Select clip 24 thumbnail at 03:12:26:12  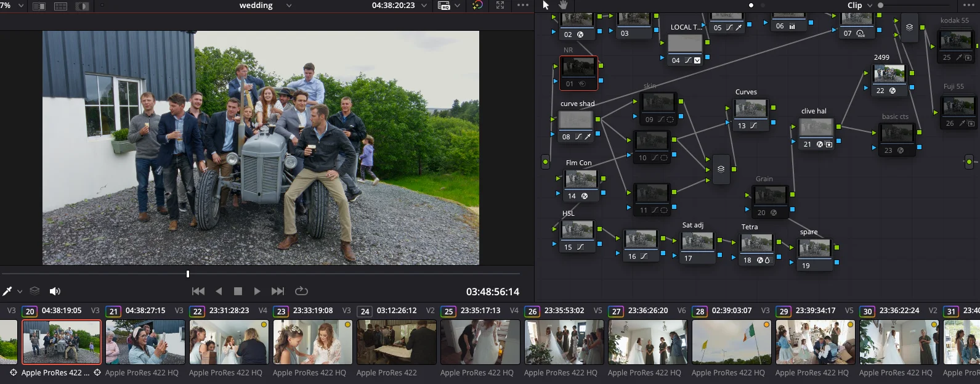pyautogui.click(x=396, y=342)
